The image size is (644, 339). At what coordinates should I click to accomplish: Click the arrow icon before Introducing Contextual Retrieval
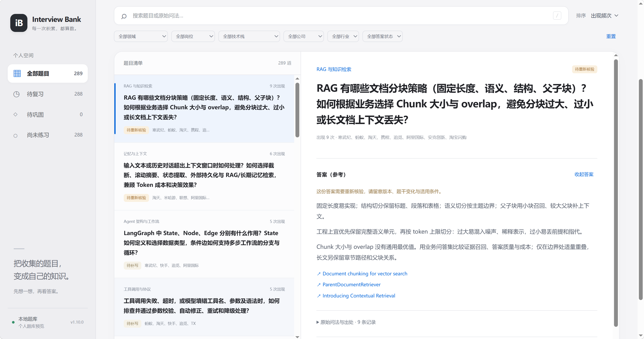point(319,296)
